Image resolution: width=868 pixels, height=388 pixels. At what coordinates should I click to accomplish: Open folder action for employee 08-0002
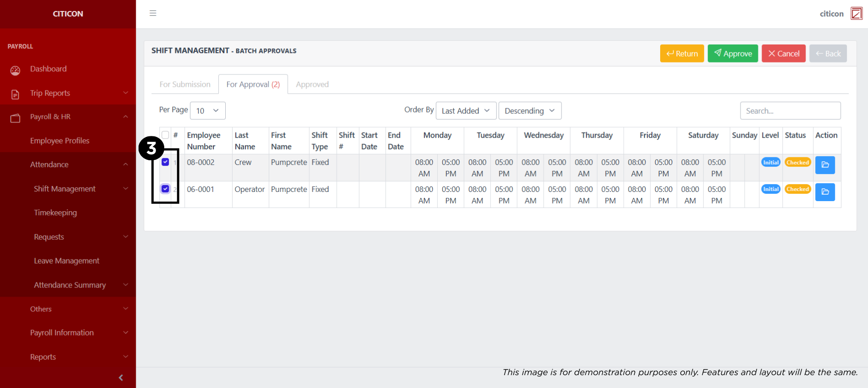(x=824, y=165)
